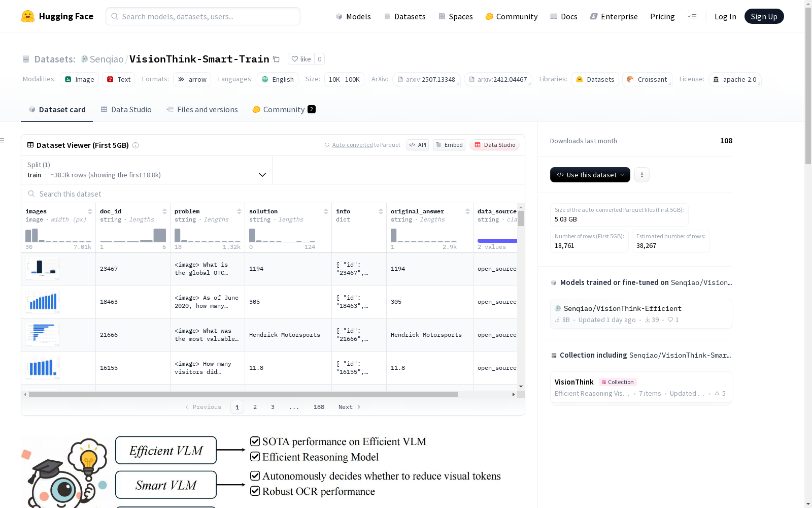Open image thumbnail for row 23467
The height and width of the screenshot is (508, 812).
[x=43, y=269]
